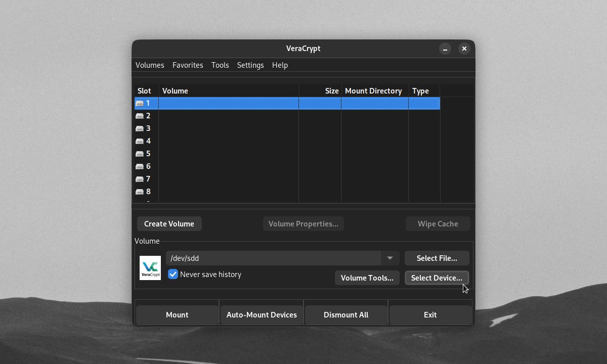Select the drive icon for slot 5

pyautogui.click(x=140, y=154)
